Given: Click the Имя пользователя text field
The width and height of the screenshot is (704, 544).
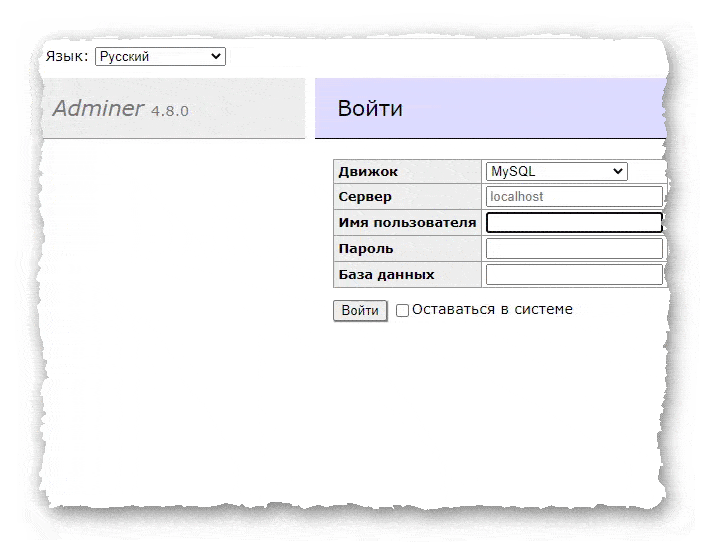Looking at the screenshot, I should point(574,223).
